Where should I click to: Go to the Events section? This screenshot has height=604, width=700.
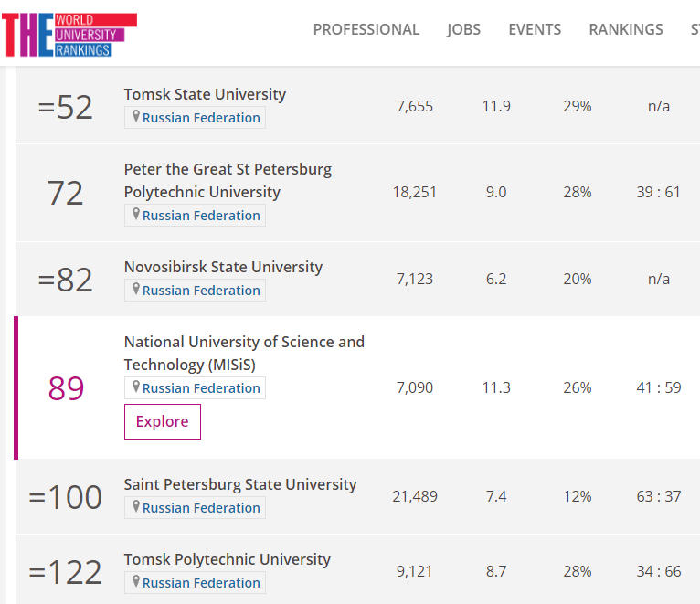(535, 29)
